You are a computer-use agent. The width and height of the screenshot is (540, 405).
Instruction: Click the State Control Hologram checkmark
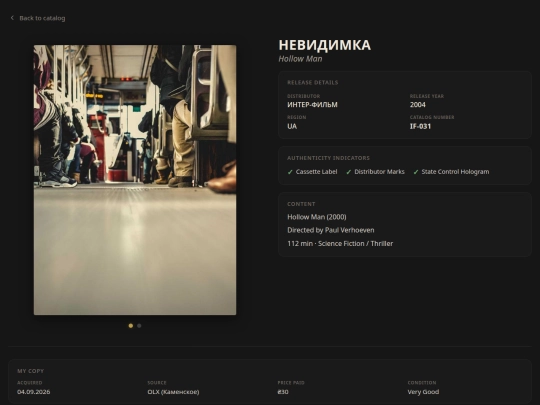(416, 172)
